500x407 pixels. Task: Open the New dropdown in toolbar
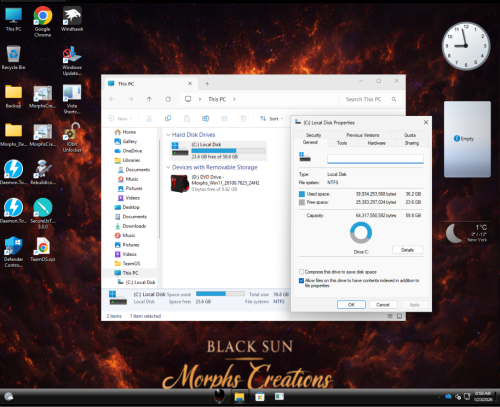pyautogui.click(x=120, y=119)
